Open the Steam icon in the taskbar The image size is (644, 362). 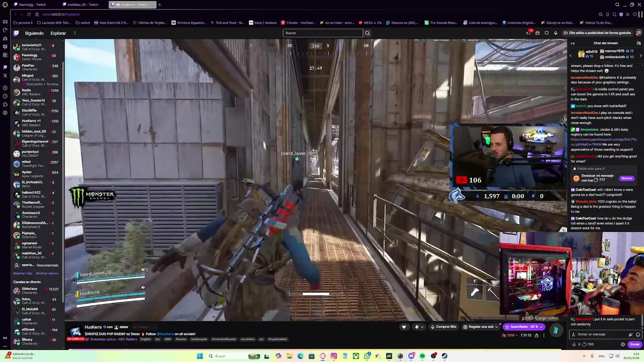pos(444,356)
